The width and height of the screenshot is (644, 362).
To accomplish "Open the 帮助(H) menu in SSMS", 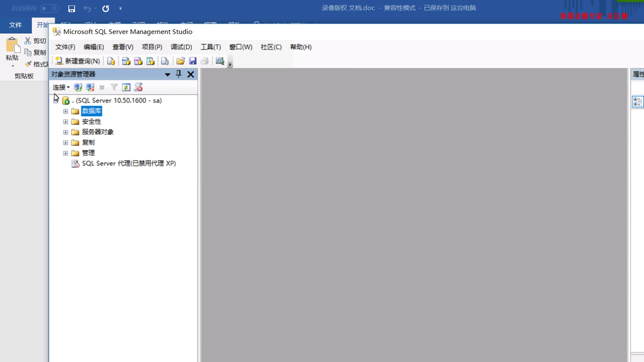I will click(301, 47).
